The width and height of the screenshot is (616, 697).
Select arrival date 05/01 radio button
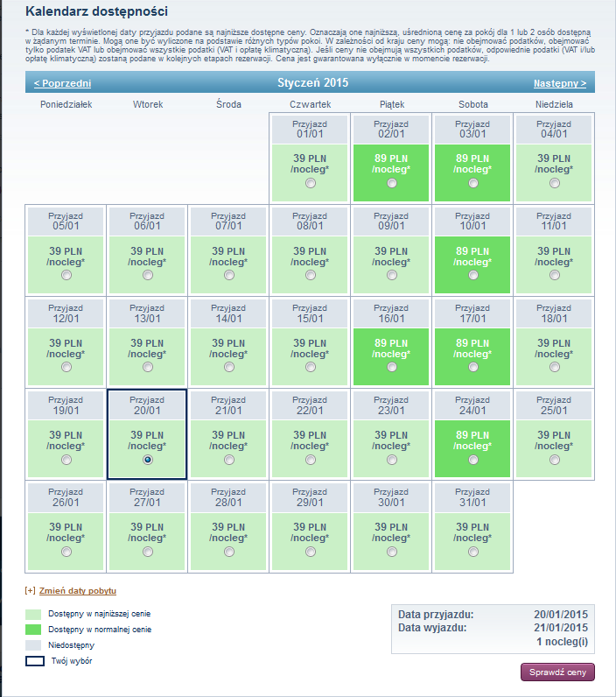66,275
